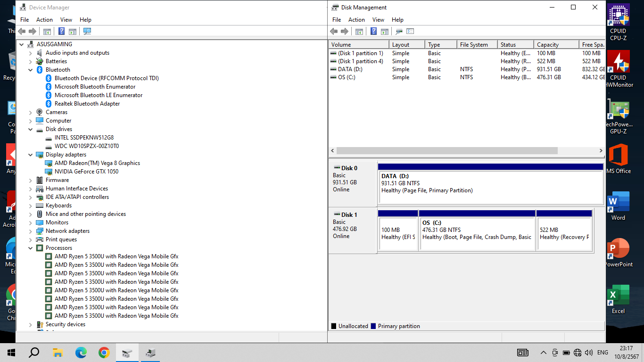
Task: Open CPUID HWMonitor desktop shortcut
Action: (618, 69)
